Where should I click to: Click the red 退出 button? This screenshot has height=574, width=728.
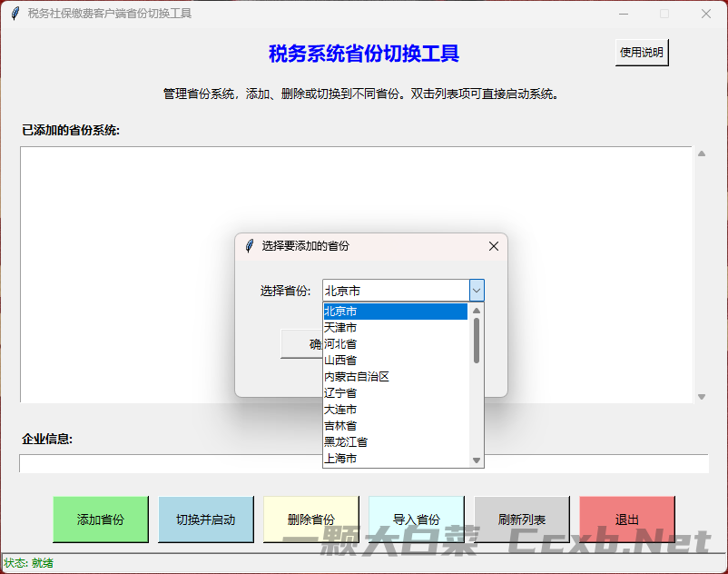pos(626,520)
